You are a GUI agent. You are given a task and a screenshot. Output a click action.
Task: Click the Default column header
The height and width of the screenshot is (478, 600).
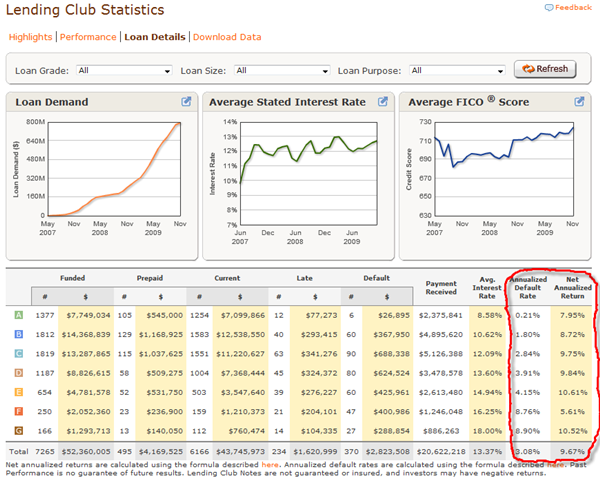(377, 278)
